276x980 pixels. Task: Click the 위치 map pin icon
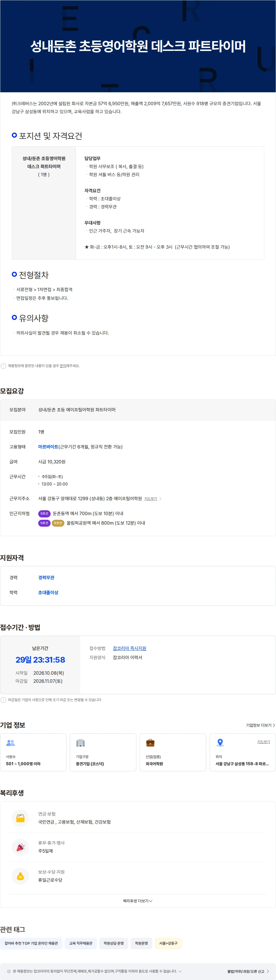[x=220, y=743]
